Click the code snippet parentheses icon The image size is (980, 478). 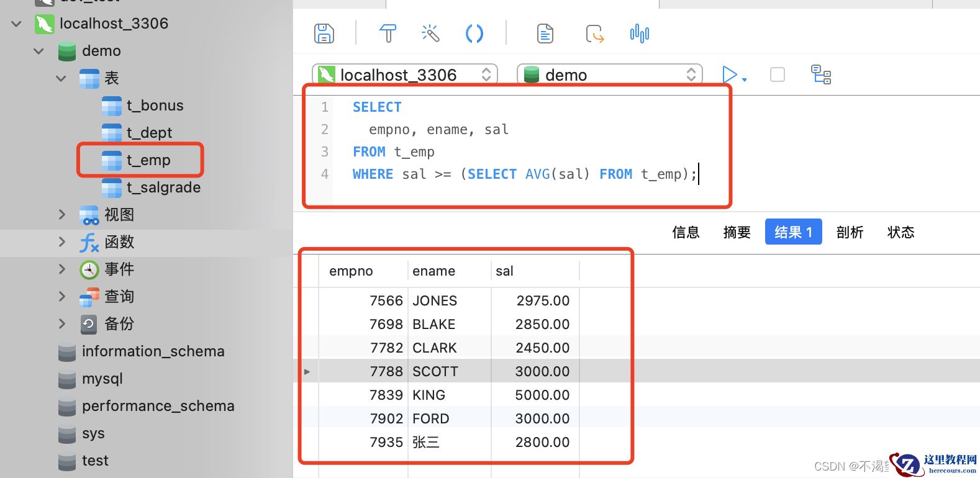[x=474, y=34]
